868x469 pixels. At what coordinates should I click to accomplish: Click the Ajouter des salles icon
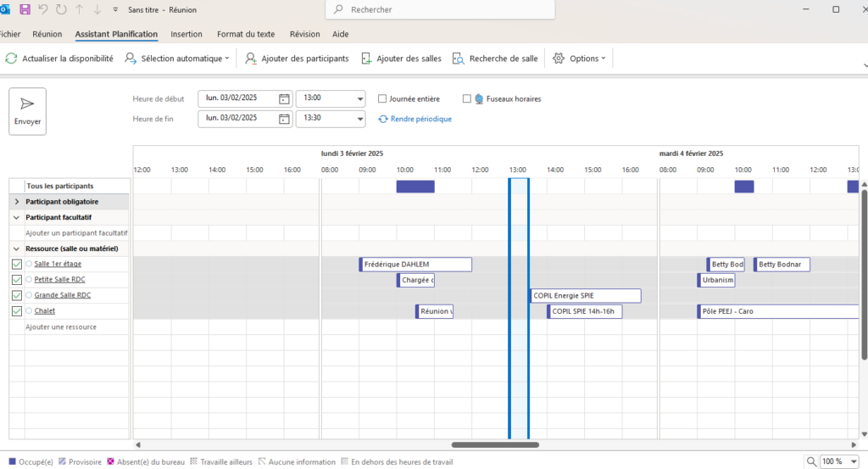pyautogui.click(x=366, y=59)
